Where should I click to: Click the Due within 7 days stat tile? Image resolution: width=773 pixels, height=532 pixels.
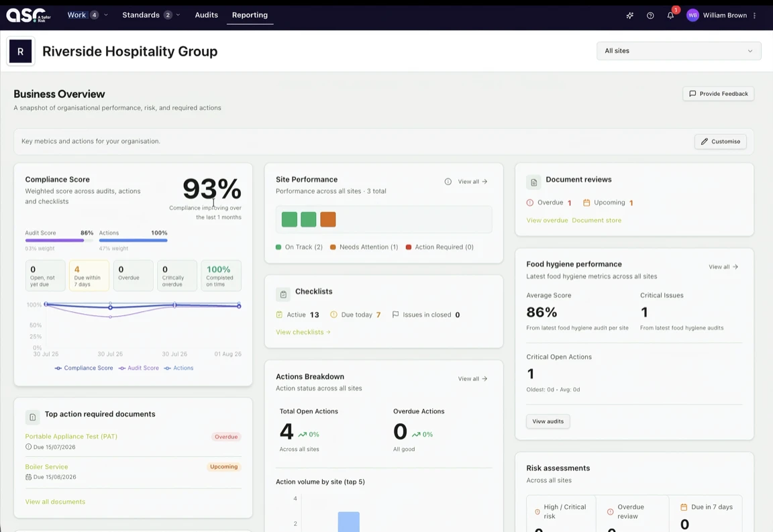click(x=89, y=276)
